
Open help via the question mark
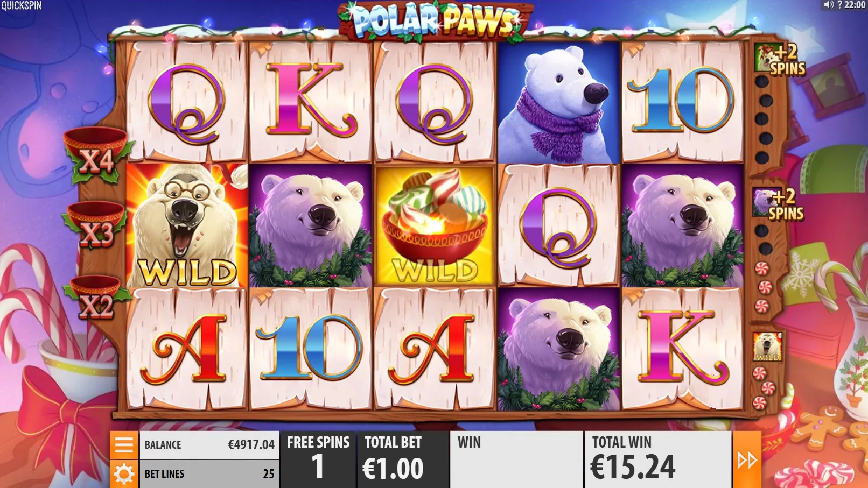pyautogui.click(x=839, y=5)
